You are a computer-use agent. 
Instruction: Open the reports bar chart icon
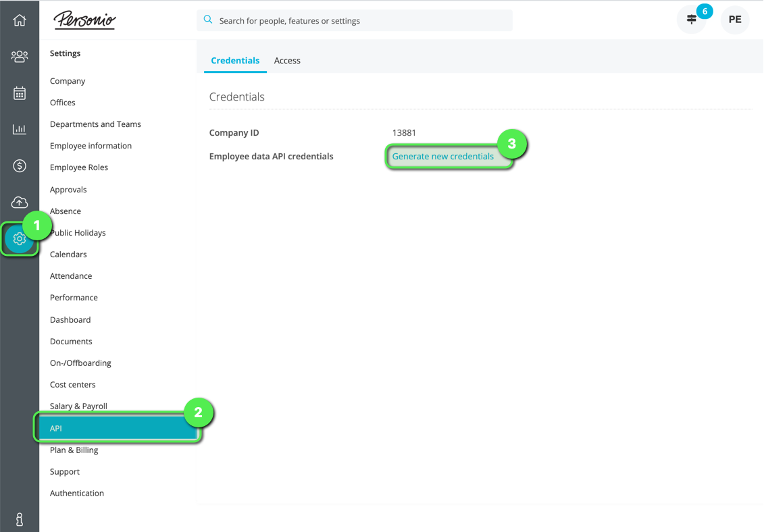coord(20,129)
